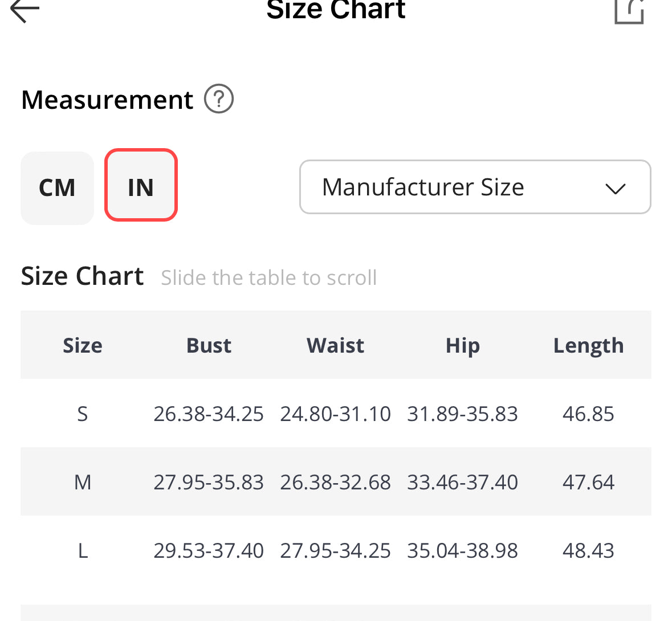Click the M waist value 26.38-32.68
This screenshot has height=621, width=672.
pyautogui.click(x=335, y=483)
